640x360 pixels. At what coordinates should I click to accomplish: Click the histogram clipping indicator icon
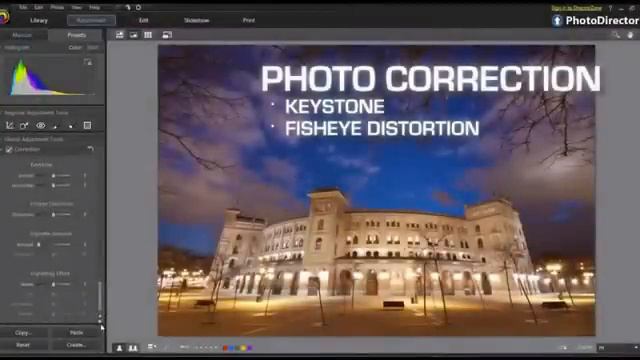(x=88, y=62)
